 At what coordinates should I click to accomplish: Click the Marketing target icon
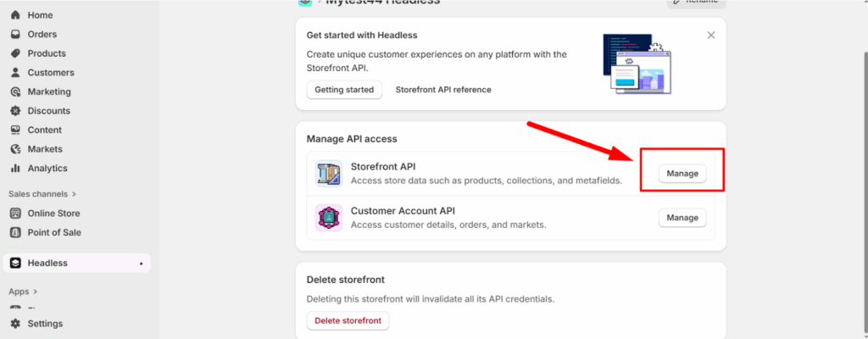pos(15,92)
